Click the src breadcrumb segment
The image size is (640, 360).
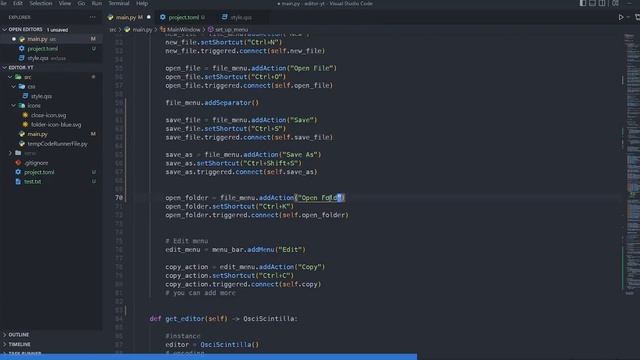113,29
